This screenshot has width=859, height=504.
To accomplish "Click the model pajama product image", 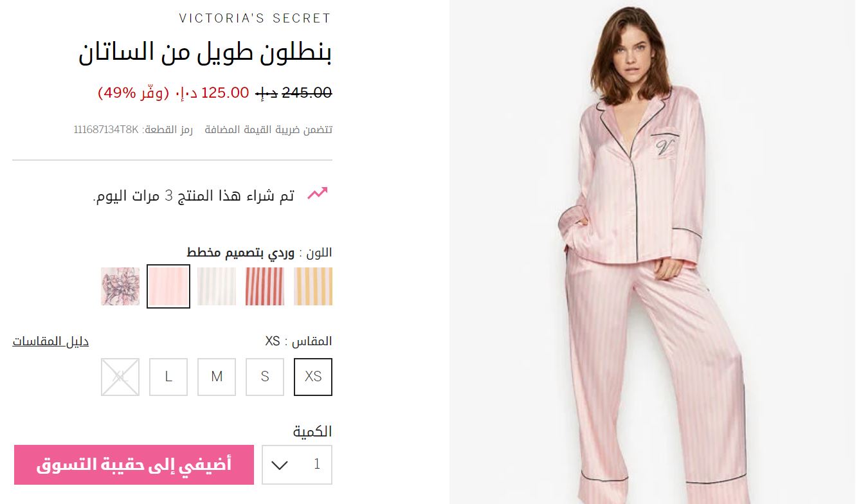I will 654,252.
